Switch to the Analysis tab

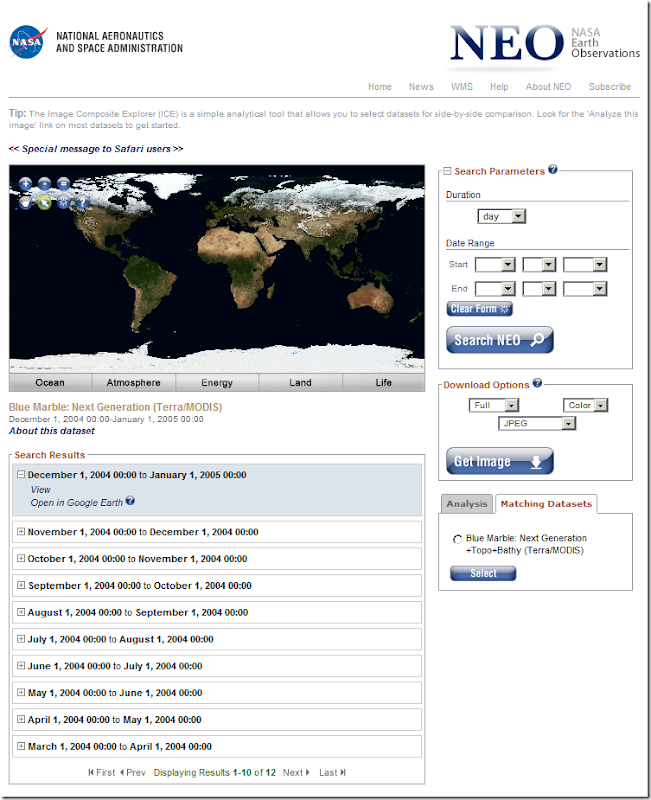(467, 504)
